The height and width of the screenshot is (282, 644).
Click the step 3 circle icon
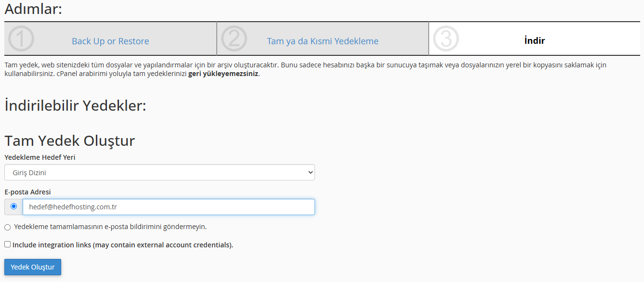coord(446,39)
